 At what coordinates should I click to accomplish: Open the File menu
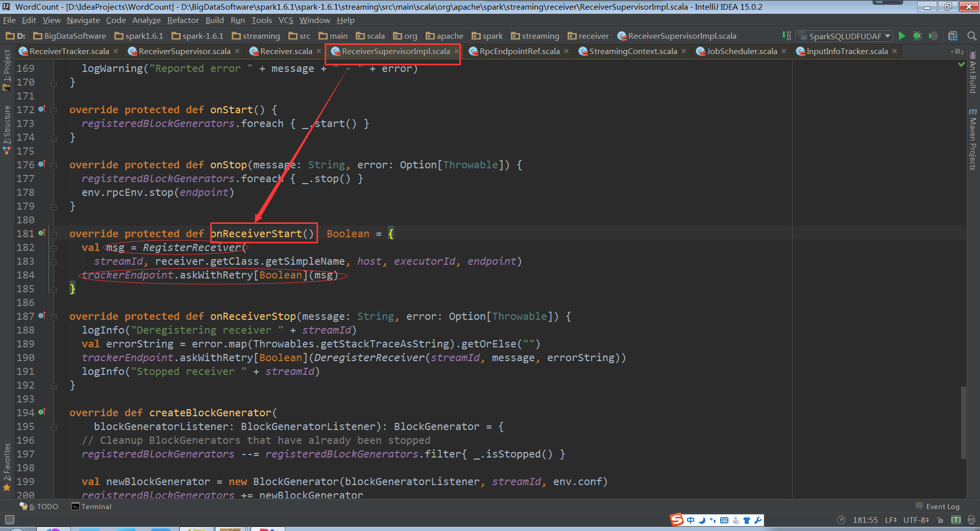[9, 20]
